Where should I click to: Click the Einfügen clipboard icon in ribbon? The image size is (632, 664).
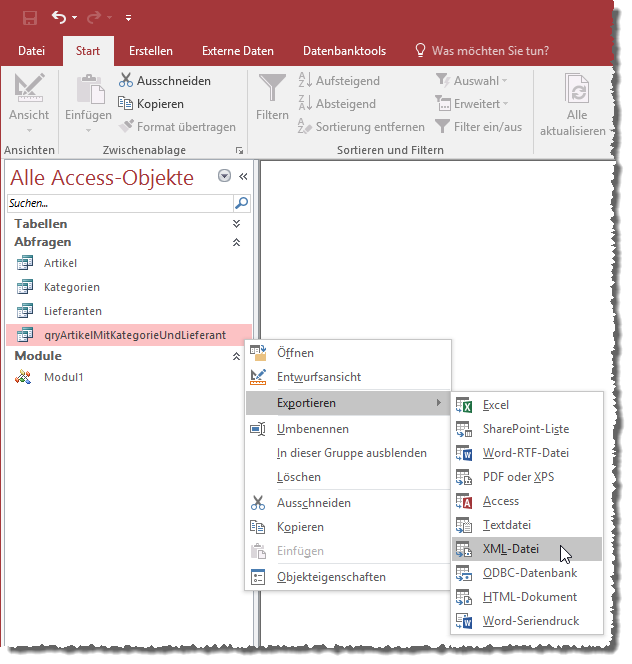click(90, 89)
